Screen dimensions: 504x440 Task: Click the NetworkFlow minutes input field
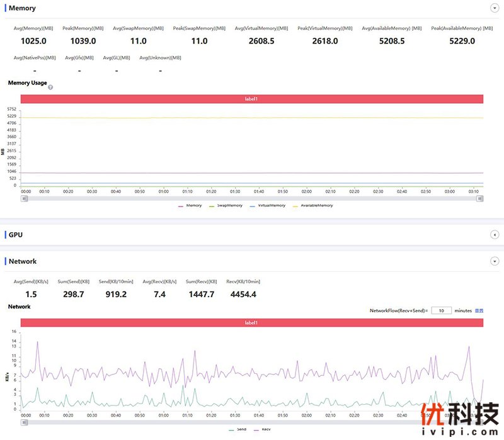click(442, 310)
